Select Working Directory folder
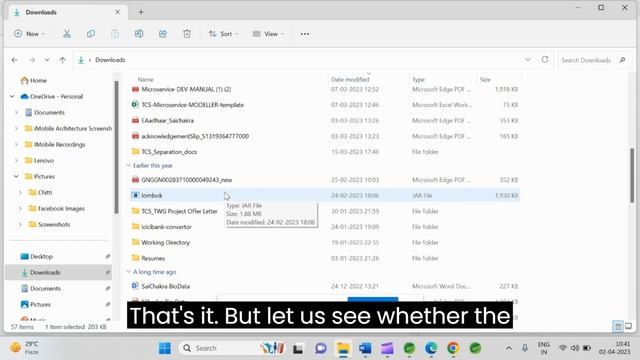Screen dimensions: 640x360 [x=165, y=242]
